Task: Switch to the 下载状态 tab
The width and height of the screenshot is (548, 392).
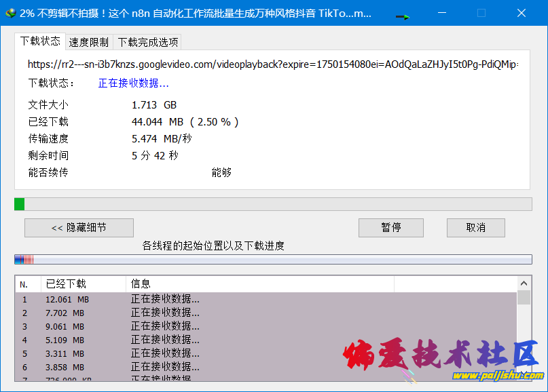Action: tap(40, 41)
